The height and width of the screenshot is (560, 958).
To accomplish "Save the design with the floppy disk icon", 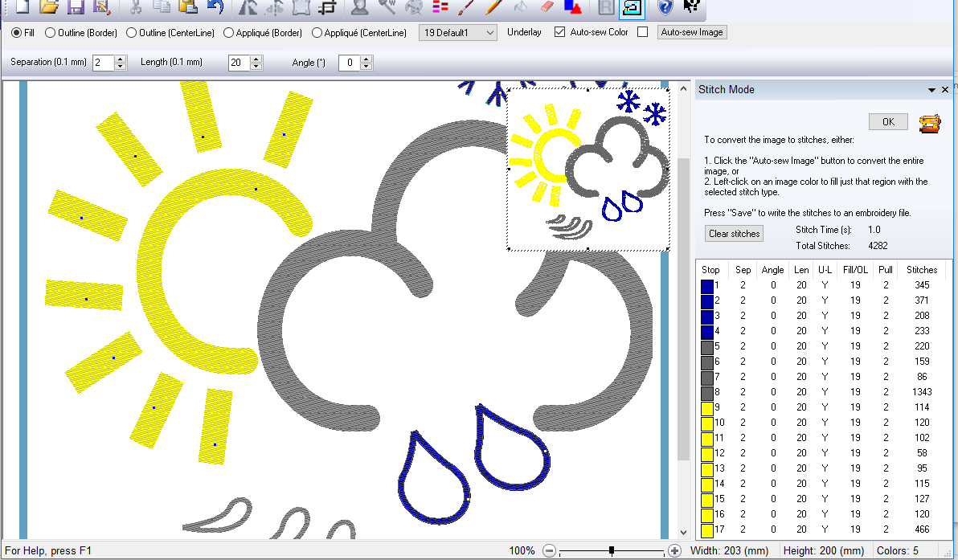I will point(76,6).
